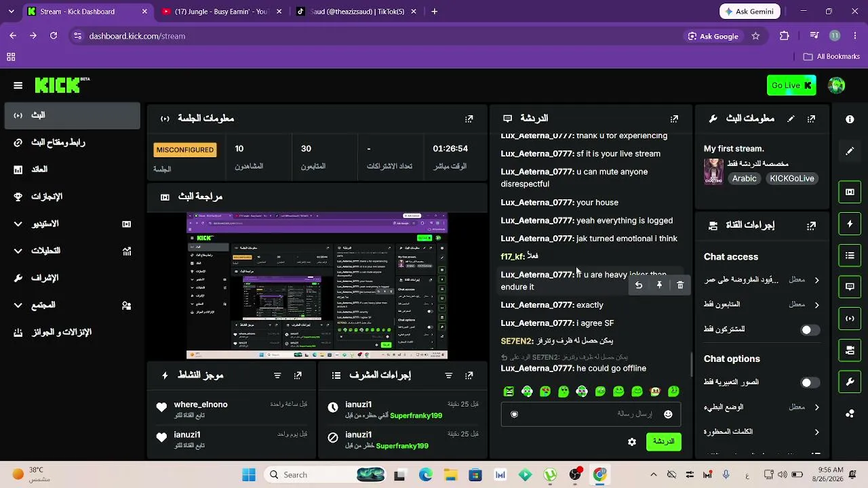Screen dimensions: 868x488
Task: Toggle الصور التعبيرية فقط emotes-only switch
Action: point(810,383)
